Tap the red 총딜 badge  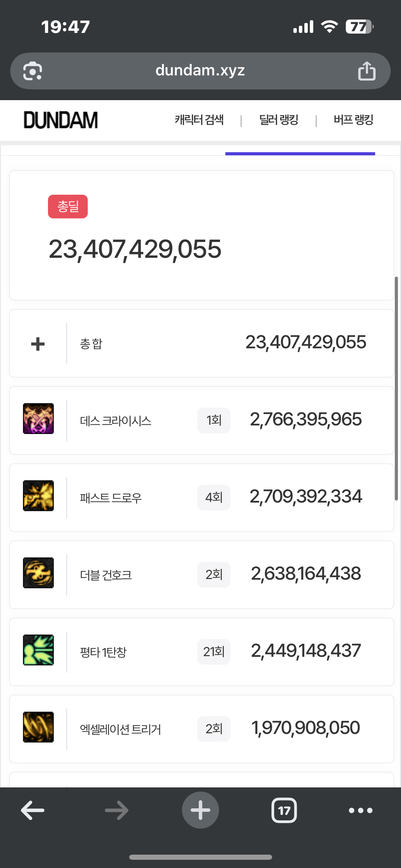click(x=68, y=206)
